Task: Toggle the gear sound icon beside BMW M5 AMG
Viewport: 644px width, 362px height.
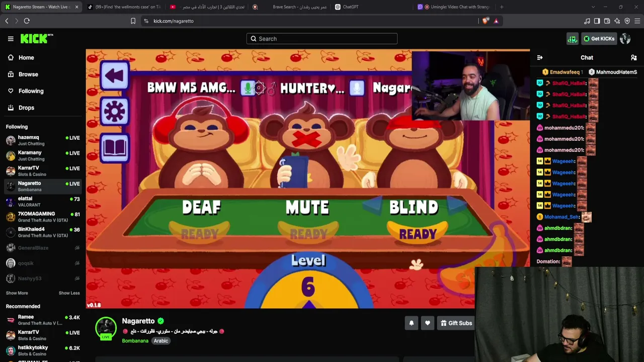Action: point(260,88)
